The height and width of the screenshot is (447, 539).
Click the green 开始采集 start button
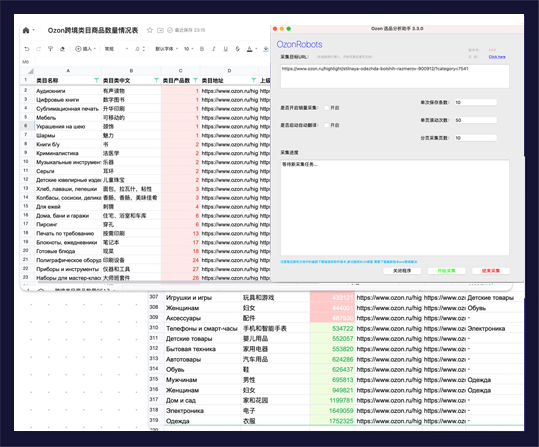(446, 271)
